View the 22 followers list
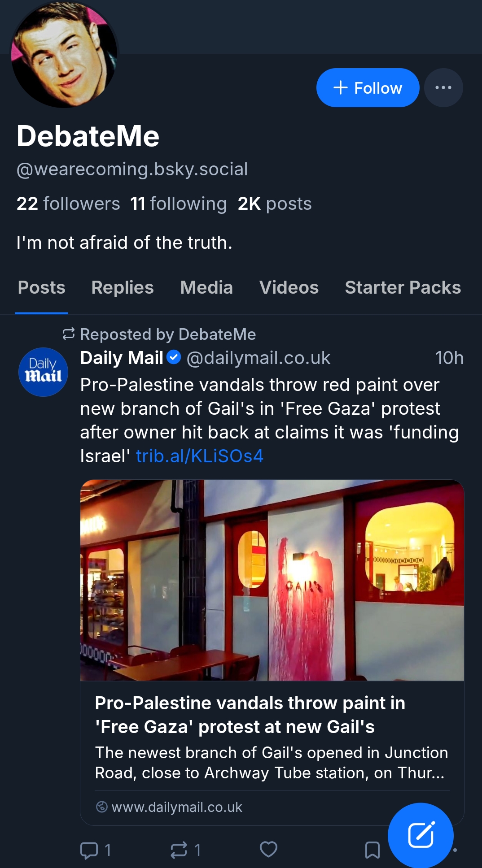 (68, 204)
